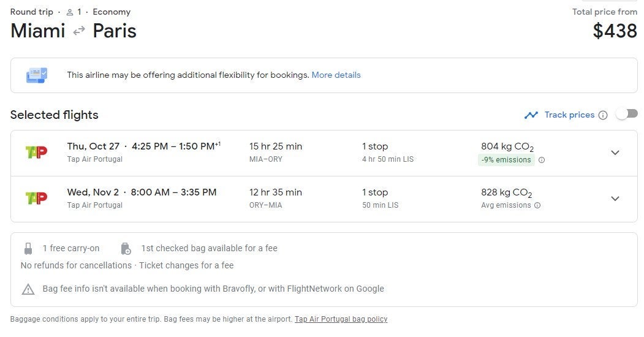Click the -9% emissions green badge
The width and height of the screenshot is (644, 337).
[x=506, y=160]
